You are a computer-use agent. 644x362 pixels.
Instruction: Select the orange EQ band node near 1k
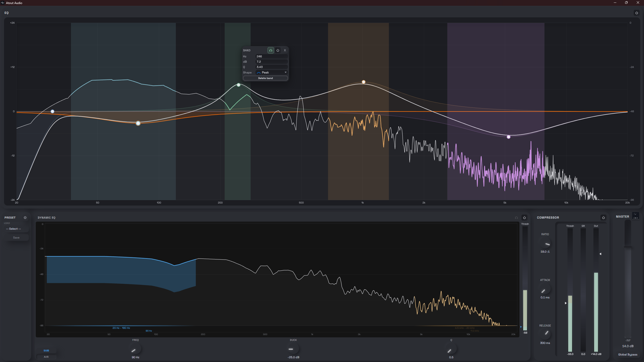tap(363, 82)
